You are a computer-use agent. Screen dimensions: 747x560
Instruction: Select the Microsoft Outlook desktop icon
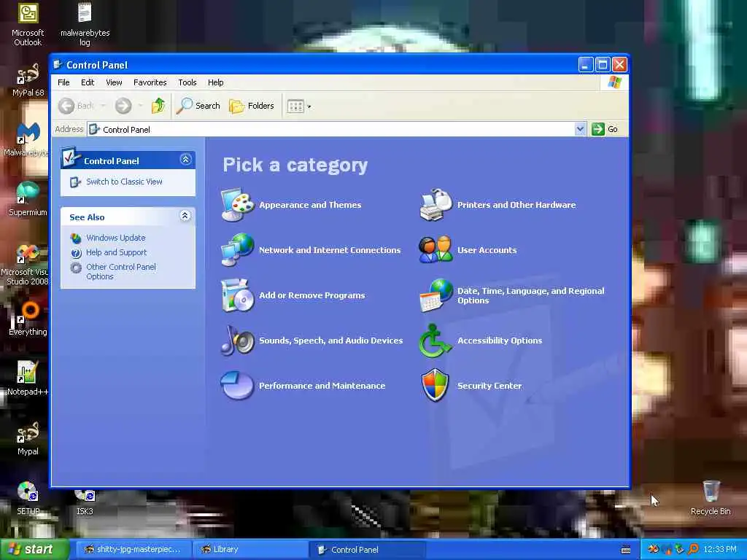point(28,24)
